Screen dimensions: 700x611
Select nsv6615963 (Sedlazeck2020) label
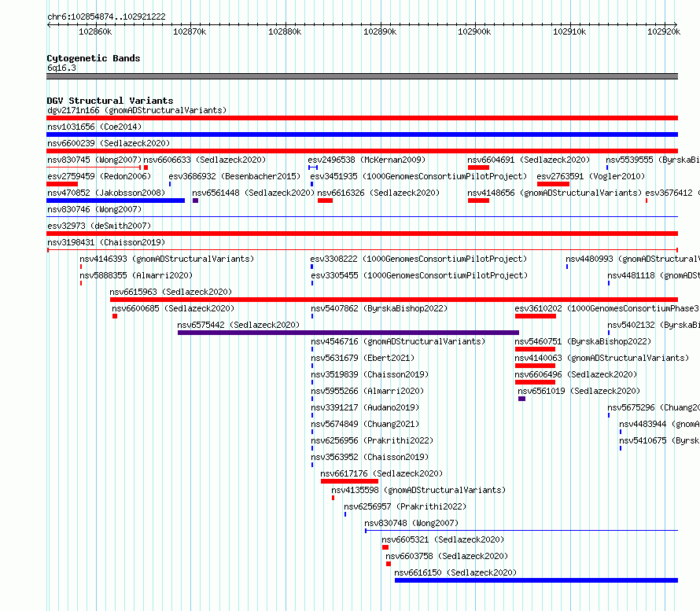(171, 292)
